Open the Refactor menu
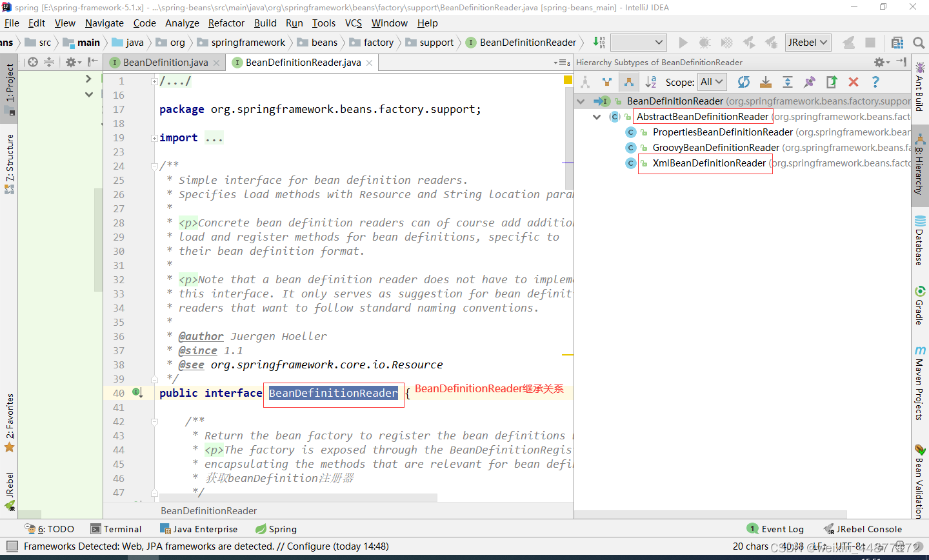 (226, 23)
